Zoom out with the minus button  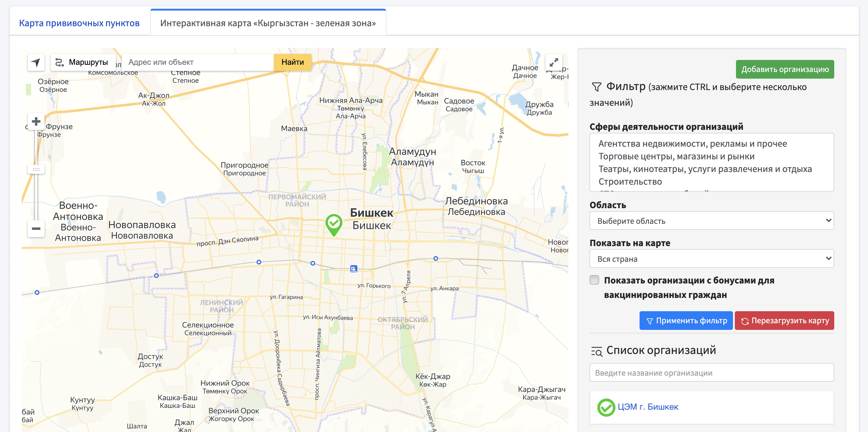pyautogui.click(x=36, y=229)
